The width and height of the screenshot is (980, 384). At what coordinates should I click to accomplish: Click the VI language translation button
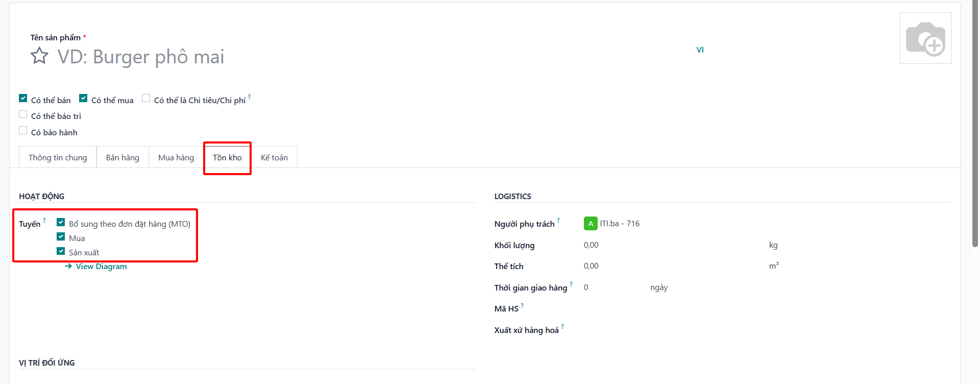tap(700, 50)
